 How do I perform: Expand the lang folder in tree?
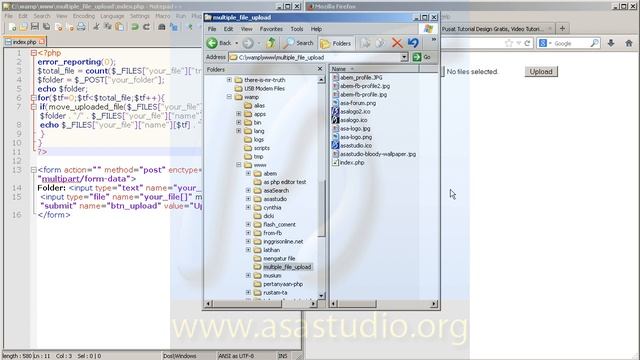pyautogui.click(x=239, y=131)
